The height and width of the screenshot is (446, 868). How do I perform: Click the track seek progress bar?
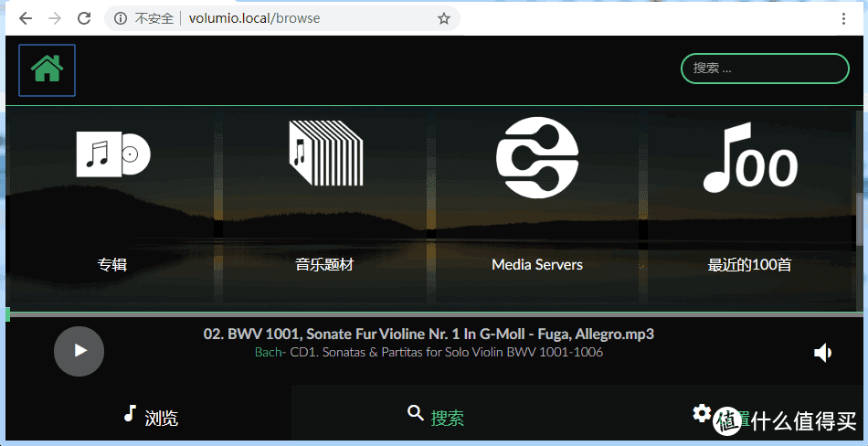[434, 314]
